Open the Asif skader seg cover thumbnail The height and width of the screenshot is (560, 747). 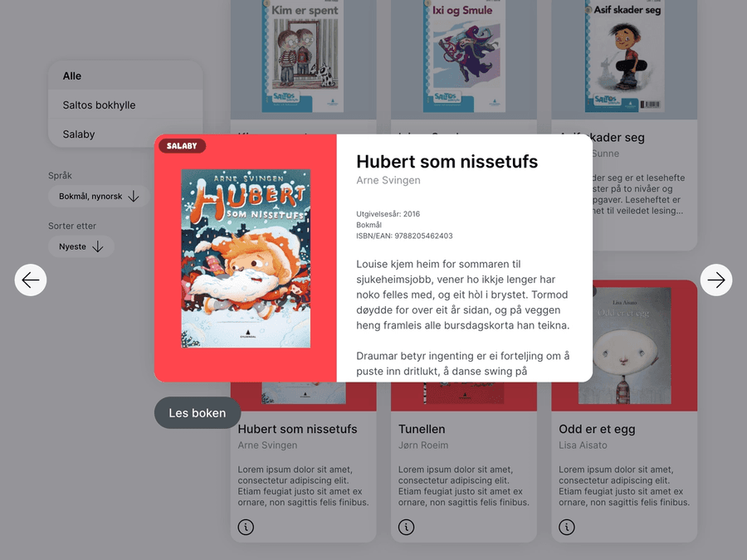click(624, 56)
